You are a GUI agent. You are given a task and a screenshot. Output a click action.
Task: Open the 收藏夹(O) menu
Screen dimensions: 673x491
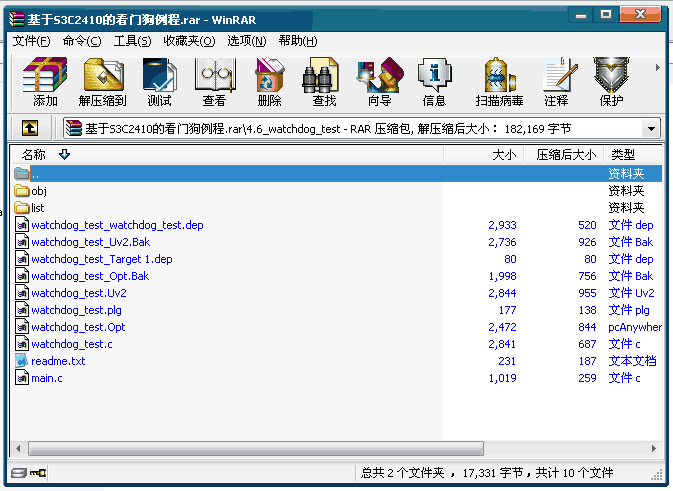(x=189, y=41)
